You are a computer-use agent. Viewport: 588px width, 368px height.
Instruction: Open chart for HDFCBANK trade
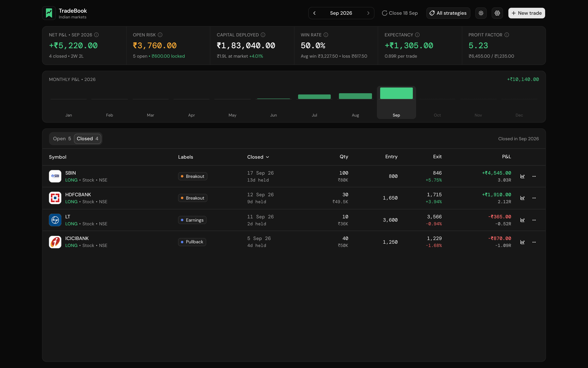[522, 198]
